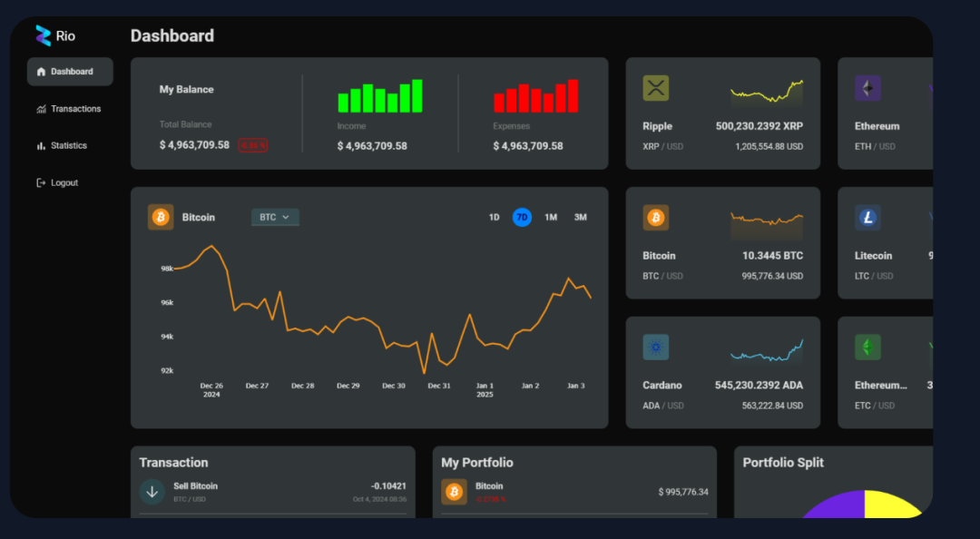Click the Sell Bitcoin transaction arrow icon

click(152, 491)
